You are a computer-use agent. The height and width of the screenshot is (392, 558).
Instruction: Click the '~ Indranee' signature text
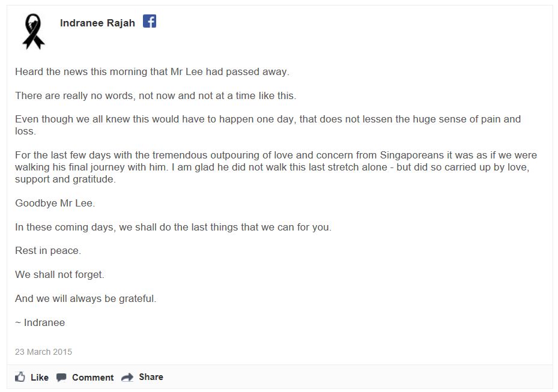coord(40,322)
